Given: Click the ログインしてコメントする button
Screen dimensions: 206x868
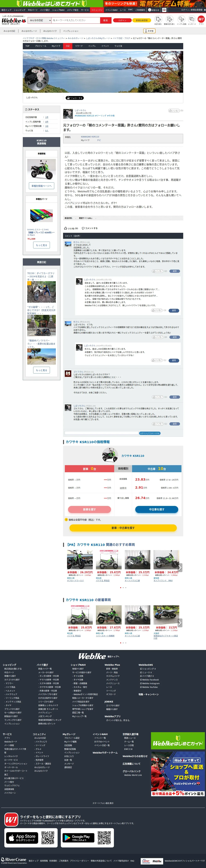Looking at the screenshot, I should pos(150,433).
